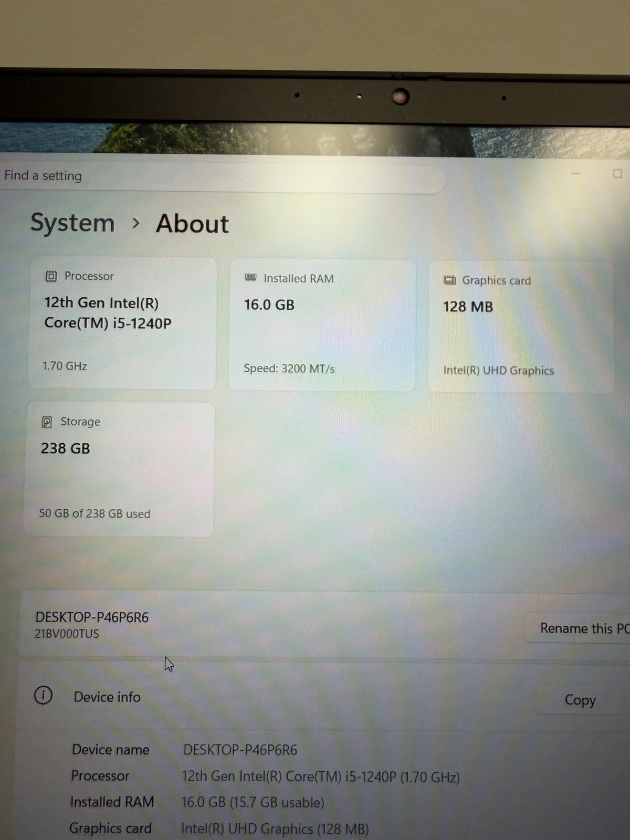Select the 21BV000TUS model text
Screen dimensions: 630x840
coord(67,634)
